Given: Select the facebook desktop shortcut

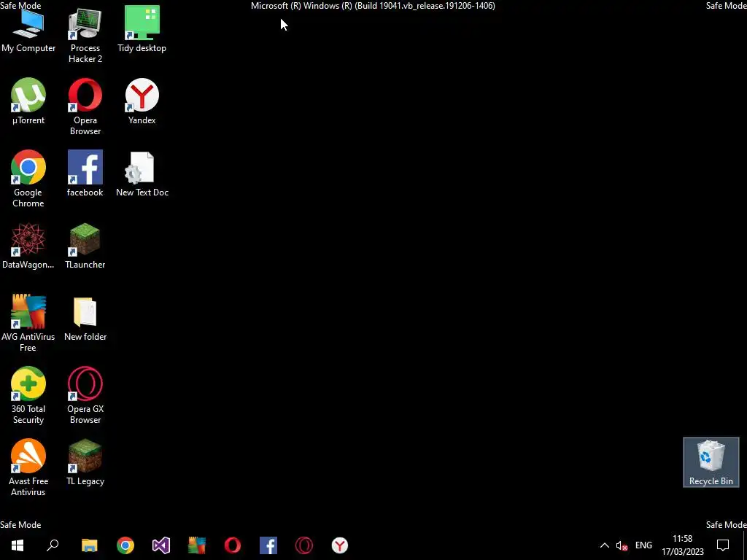Looking at the screenshot, I should tap(85, 174).
